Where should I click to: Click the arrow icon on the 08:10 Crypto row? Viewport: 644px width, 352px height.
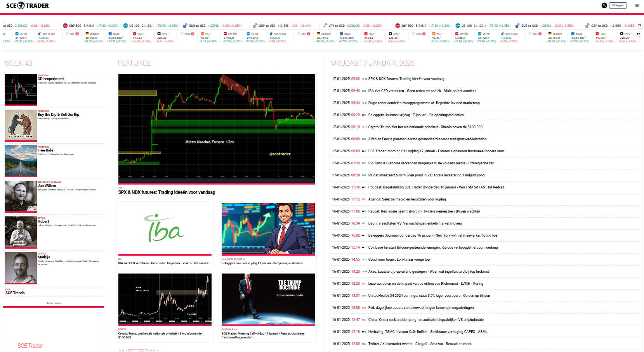coord(363,127)
